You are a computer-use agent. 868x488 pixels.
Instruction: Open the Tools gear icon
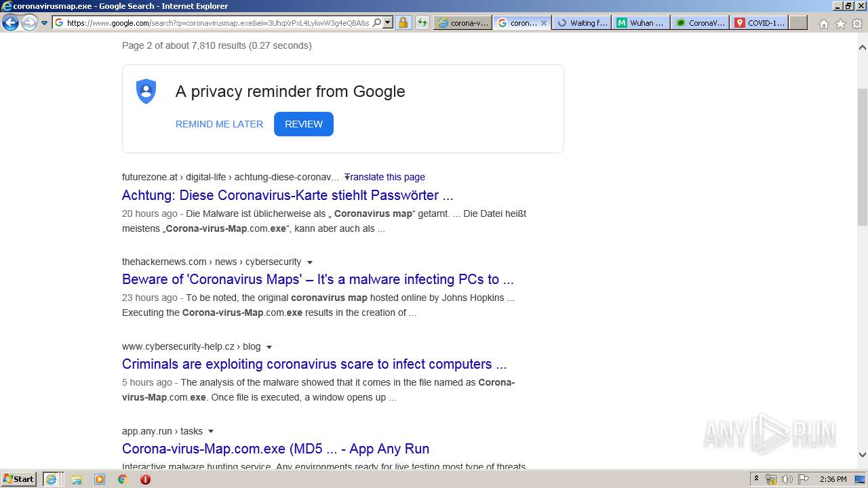[x=857, y=24]
